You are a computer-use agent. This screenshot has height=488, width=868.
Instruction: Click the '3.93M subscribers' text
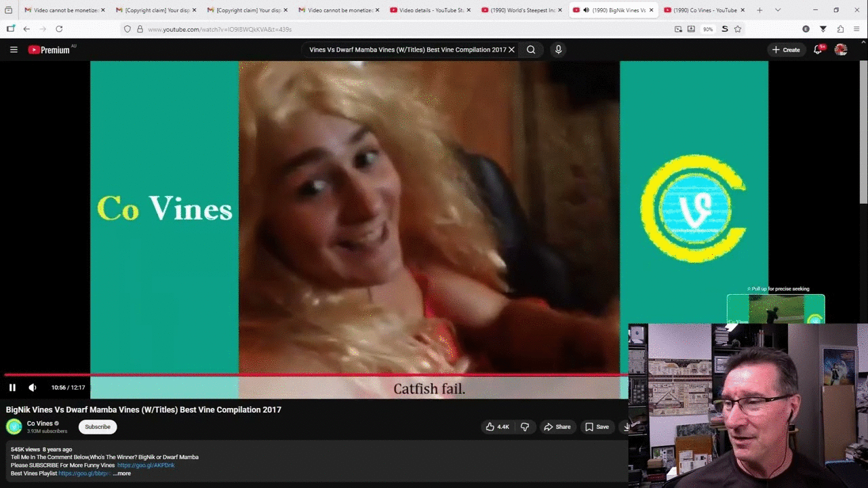(x=47, y=431)
